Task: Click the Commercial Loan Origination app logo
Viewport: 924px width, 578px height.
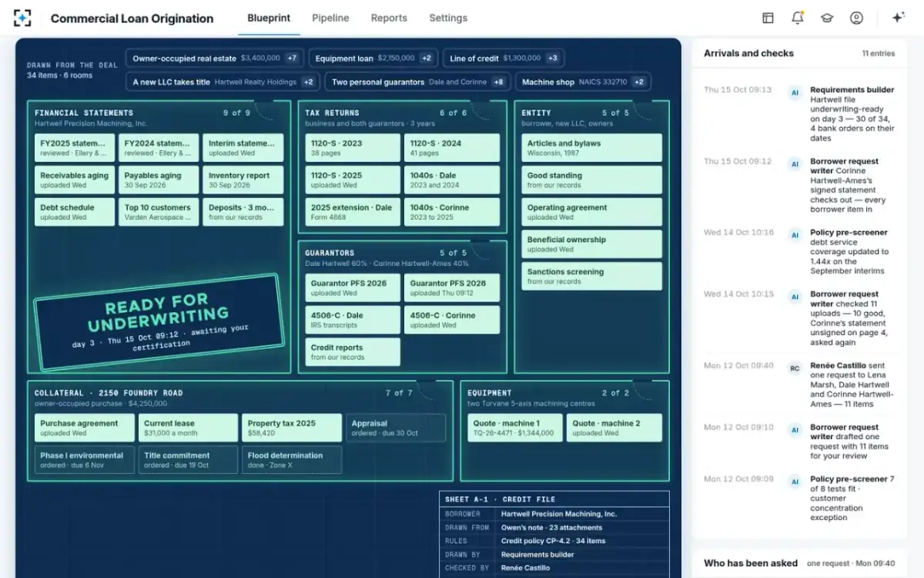Action: point(22,18)
